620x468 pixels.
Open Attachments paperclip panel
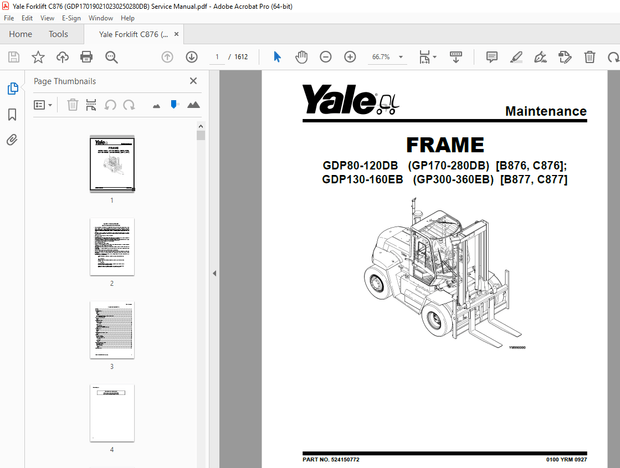(x=12, y=140)
